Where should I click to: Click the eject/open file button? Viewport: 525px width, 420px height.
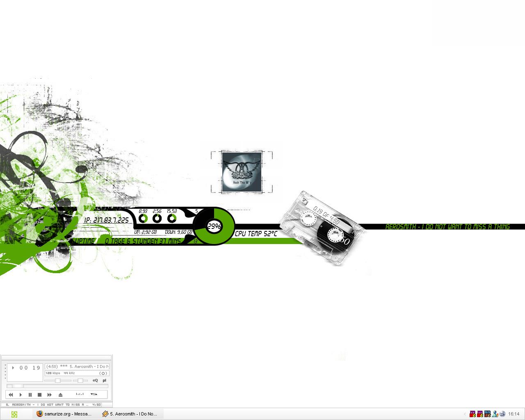pyautogui.click(x=60, y=395)
